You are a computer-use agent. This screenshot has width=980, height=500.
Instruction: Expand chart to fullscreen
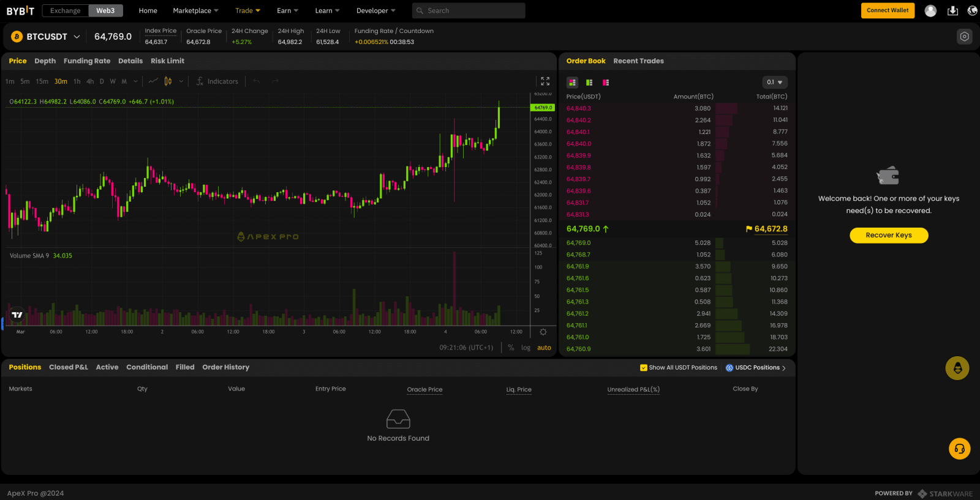[x=545, y=81]
